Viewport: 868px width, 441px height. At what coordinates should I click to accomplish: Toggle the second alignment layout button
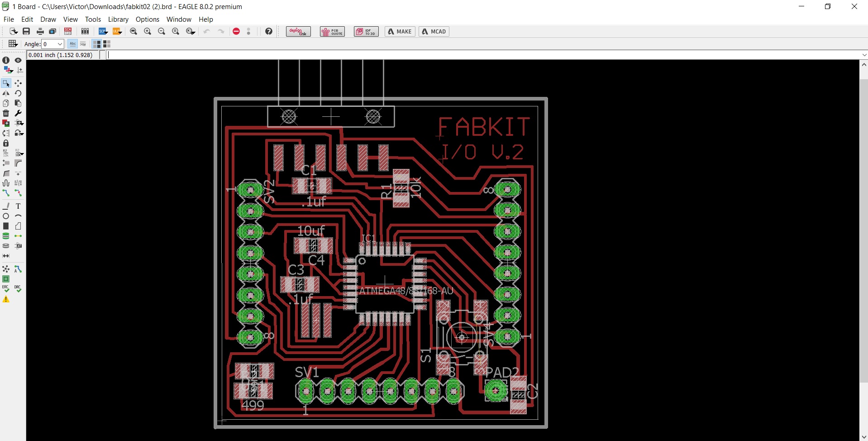point(107,44)
